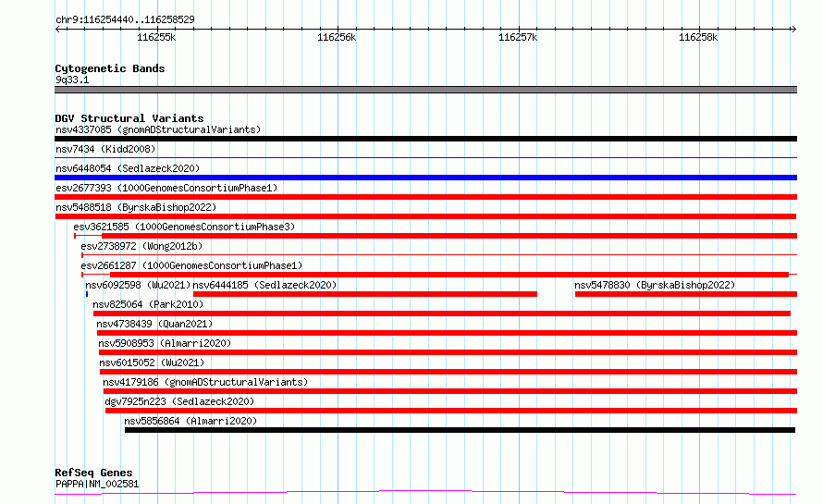Click the left arrow of the ruler
823x504 pixels.
[x=57, y=30]
